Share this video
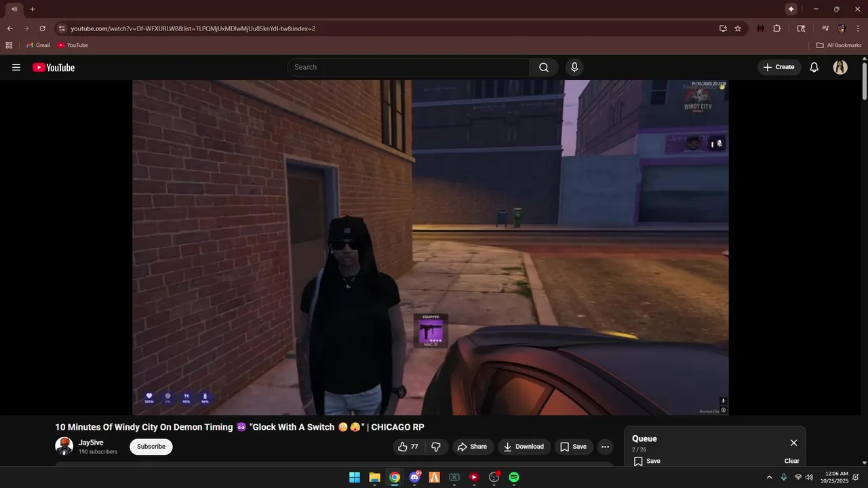Screen dimensions: 868x488 [x=472, y=447]
